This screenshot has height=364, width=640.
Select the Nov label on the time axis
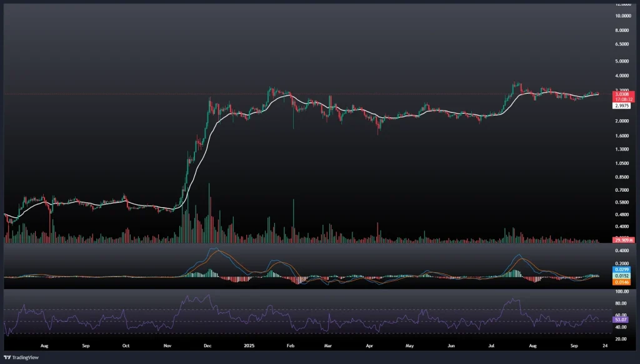click(167, 344)
